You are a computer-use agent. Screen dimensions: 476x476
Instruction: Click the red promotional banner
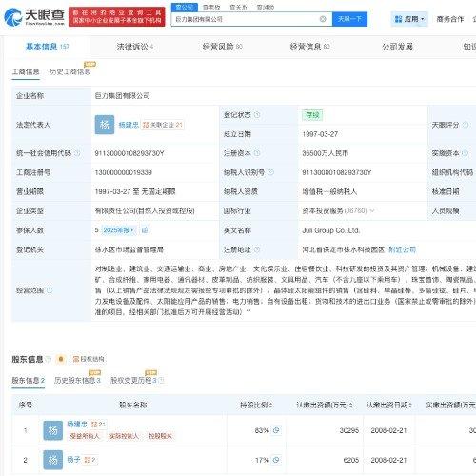[117, 16]
